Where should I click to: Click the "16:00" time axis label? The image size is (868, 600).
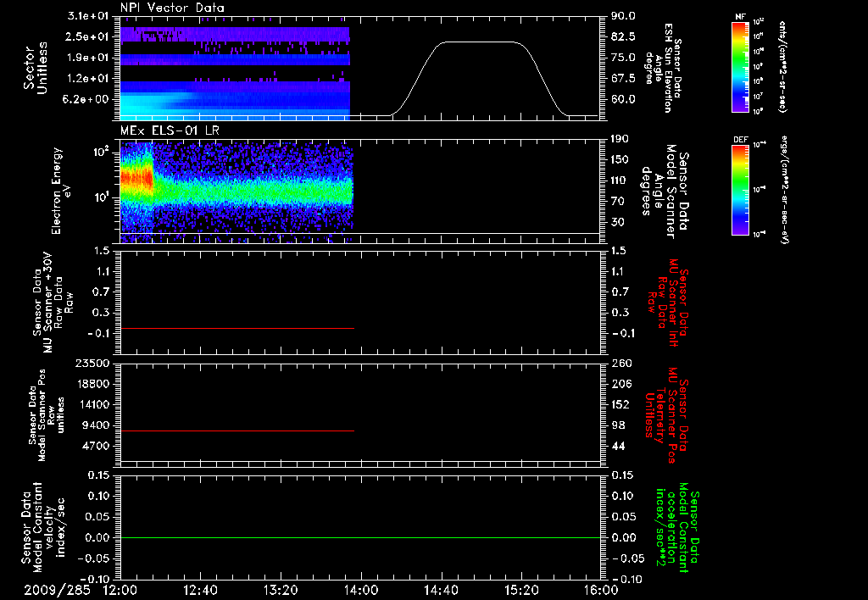pos(601,590)
